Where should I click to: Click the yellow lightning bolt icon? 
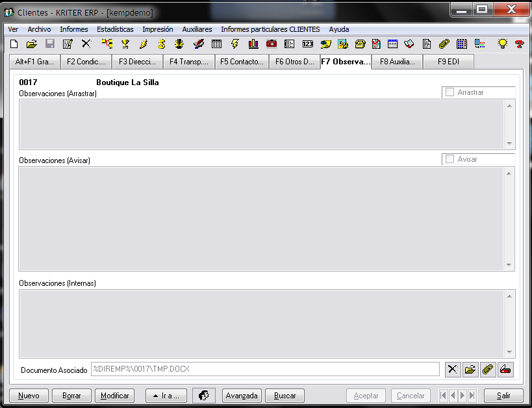click(x=234, y=44)
